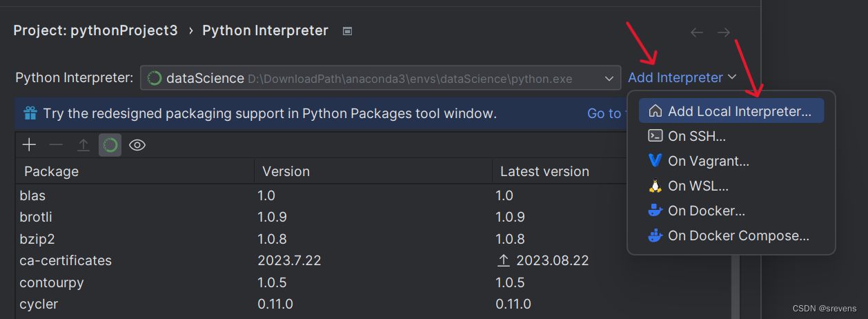Viewport: 868px width, 319px height.
Task: Click the minus icon to uninstall package
Action: click(x=57, y=145)
